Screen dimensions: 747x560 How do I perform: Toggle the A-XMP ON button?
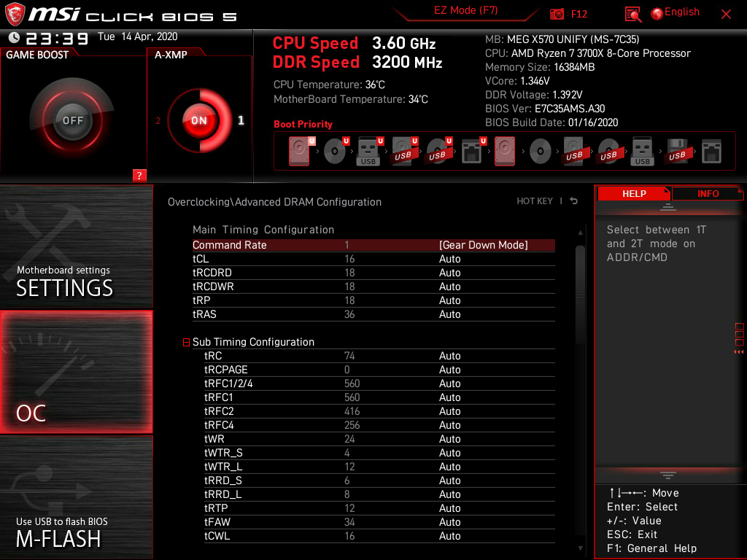click(198, 120)
